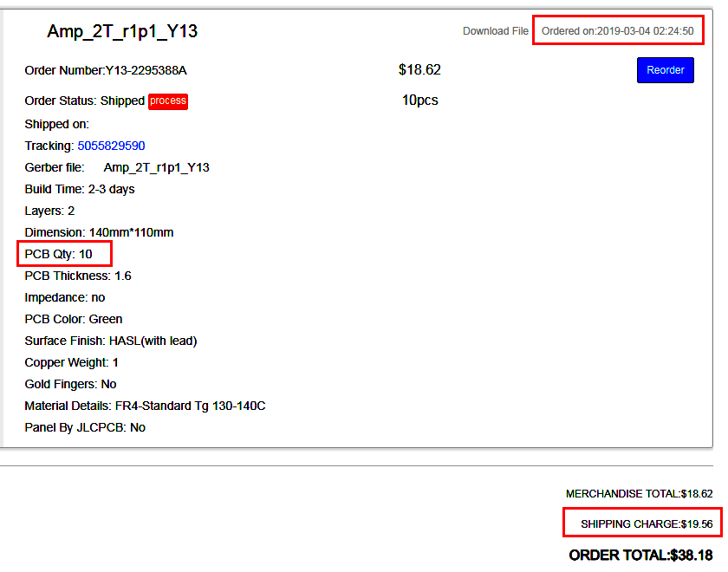Select Material Details: FR4-Standard Tg 130-140C
This screenshot has height=572, width=728.
[145, 406]
